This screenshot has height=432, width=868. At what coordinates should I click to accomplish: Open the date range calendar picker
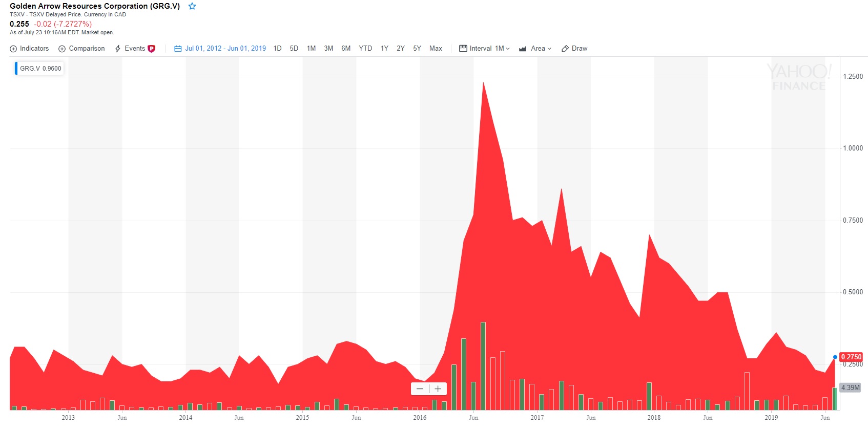point(178,49)
